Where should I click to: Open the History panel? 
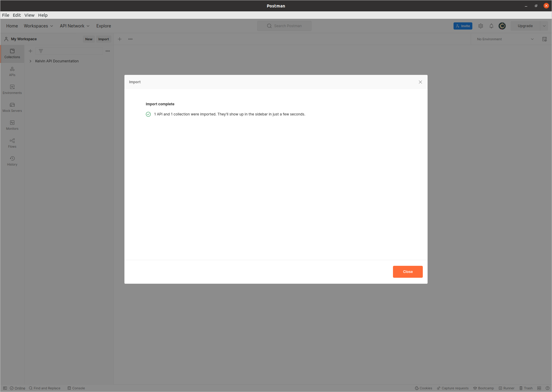coord(12,160)
